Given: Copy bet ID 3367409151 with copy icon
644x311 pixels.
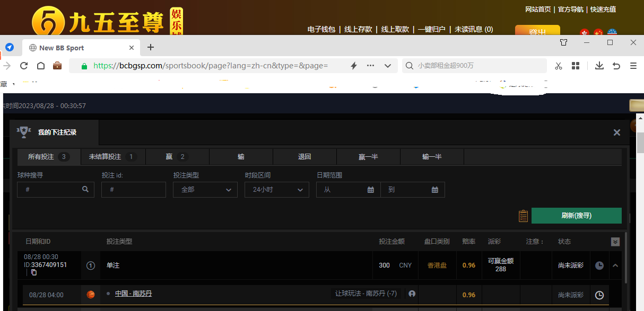Looking at the screenshot, I should click(34, 272).
